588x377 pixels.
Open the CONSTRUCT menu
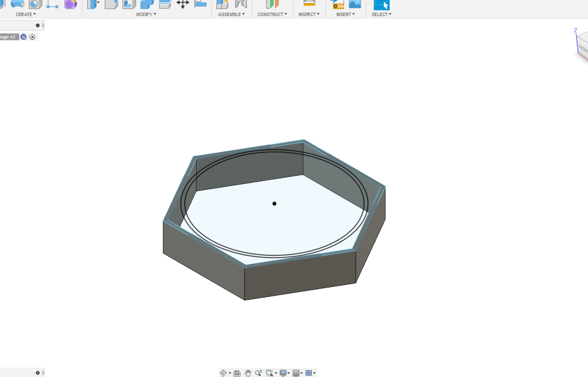pos(272,14)
